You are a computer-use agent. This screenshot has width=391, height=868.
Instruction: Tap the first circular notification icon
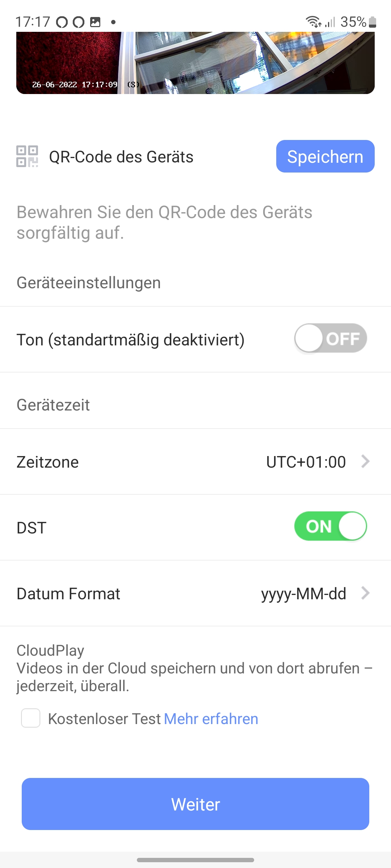point(62,22)
